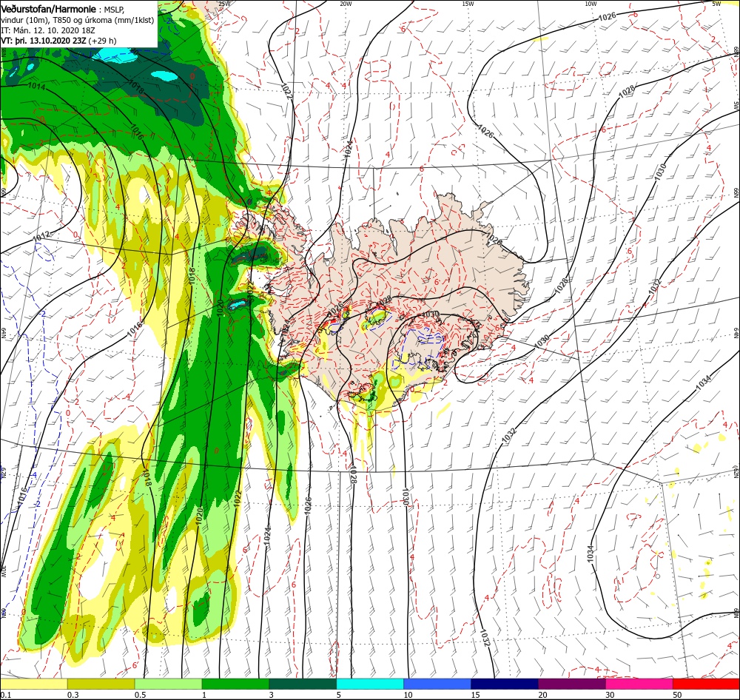Click the yellow 0.1–0.3 precipitation legend swatch
Image resolution: width=740 pixels, height=700 pixels.
(34, 684)
